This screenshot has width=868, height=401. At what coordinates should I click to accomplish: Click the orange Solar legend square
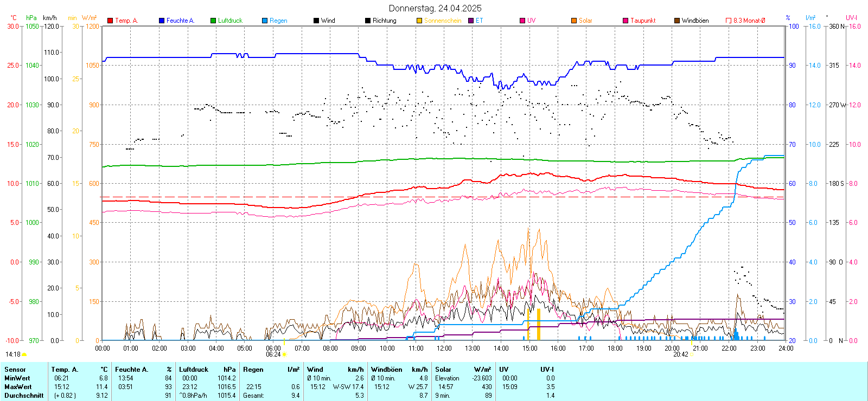[x=574, y=21]
